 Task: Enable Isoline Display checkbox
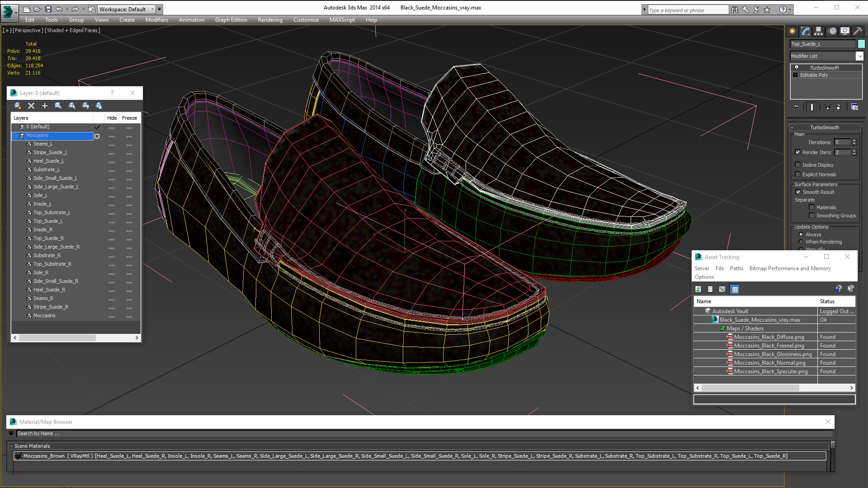(x=798, y=165)
